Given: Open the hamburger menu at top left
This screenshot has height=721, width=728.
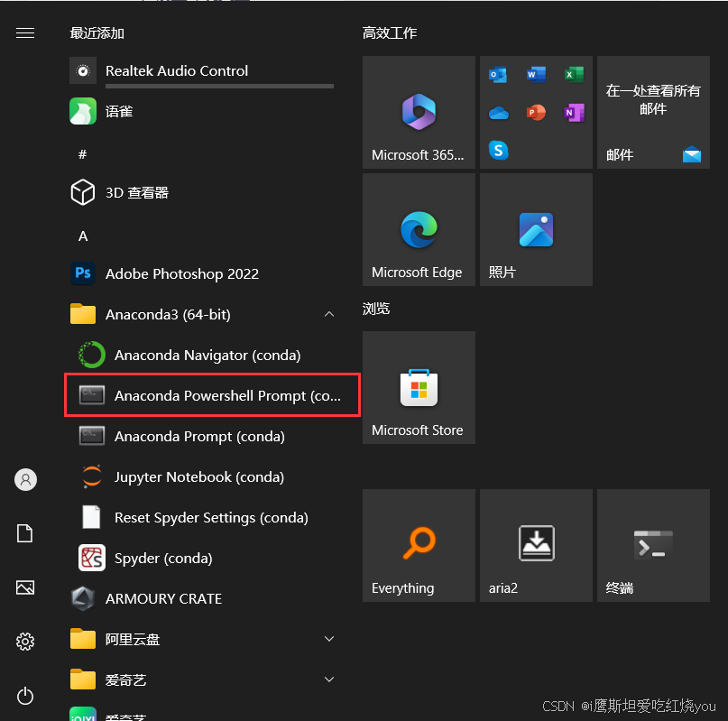Looking at the screenshot, I should [x=25, y=33].
